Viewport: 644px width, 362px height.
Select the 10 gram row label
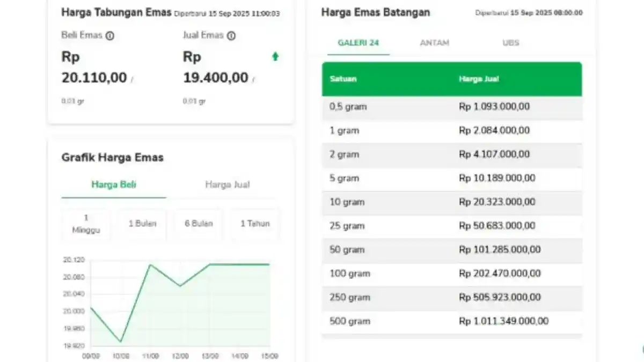click(x=347, y=202)
